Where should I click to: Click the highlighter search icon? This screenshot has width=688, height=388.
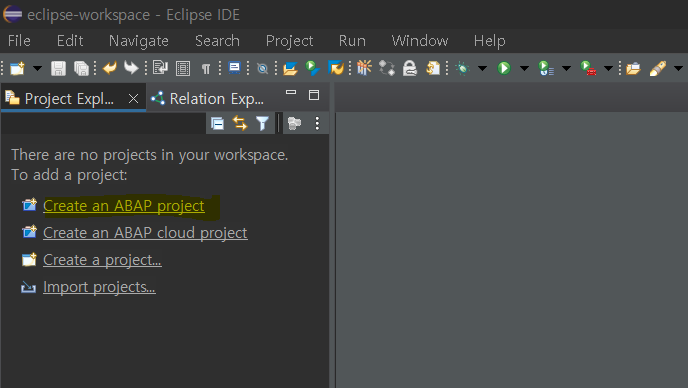pyautogui.click(x=658, y=68)
